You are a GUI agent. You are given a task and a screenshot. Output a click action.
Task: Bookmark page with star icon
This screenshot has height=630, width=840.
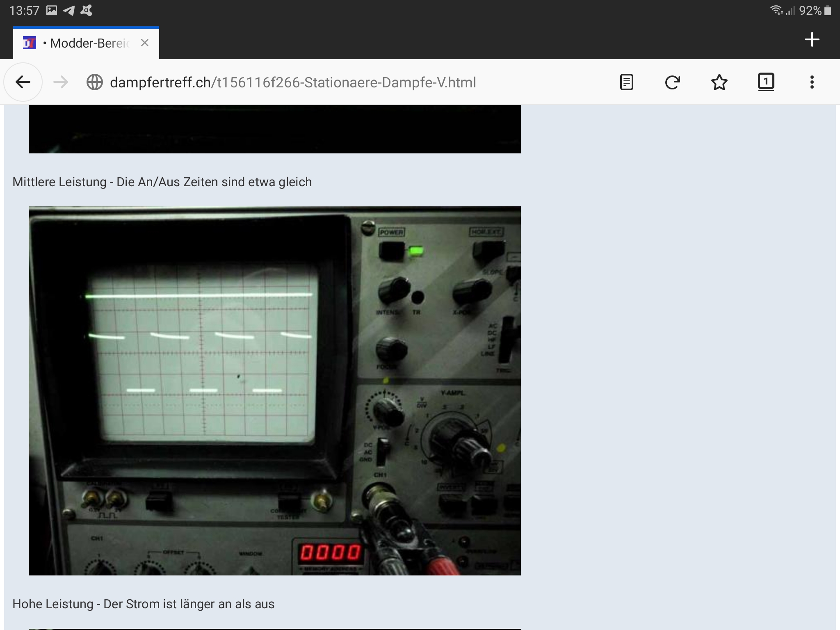[719, 82]
